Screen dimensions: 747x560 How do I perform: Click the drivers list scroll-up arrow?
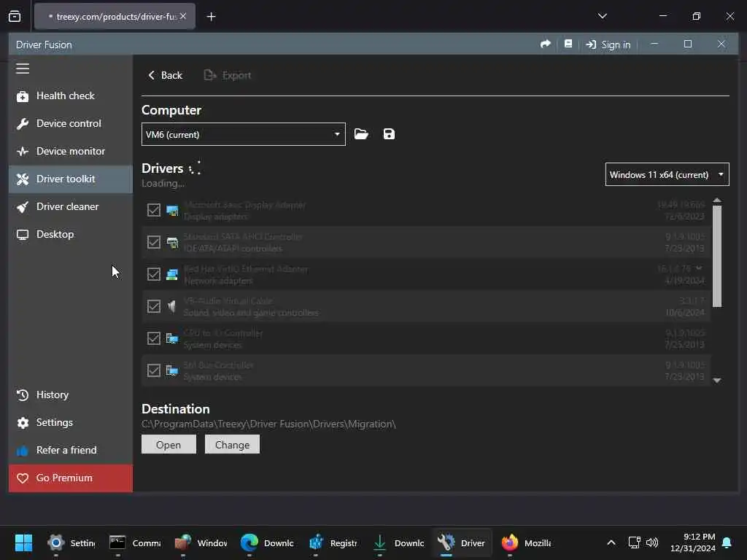pos(717,201)
